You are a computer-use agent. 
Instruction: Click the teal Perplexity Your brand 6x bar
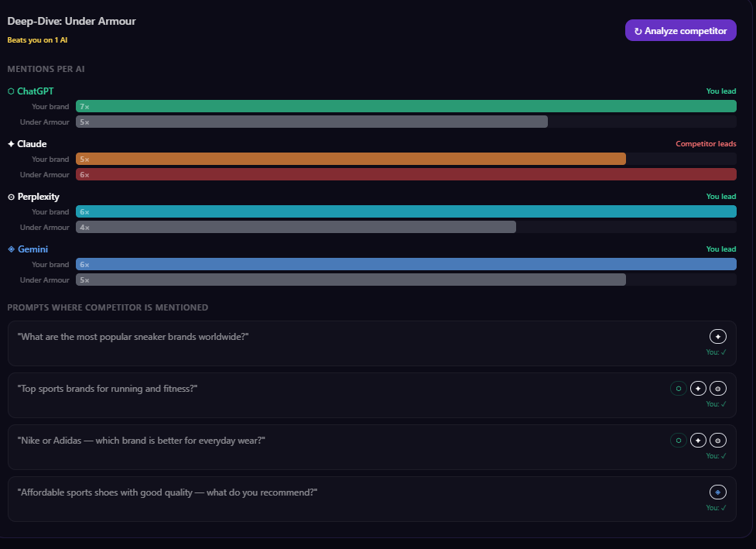point(406,211)
